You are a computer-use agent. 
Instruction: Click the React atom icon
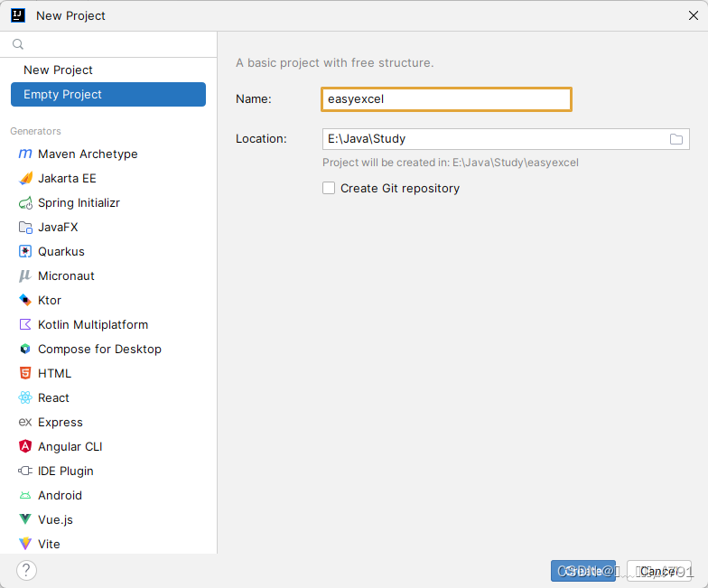click(x=25, y=397)
